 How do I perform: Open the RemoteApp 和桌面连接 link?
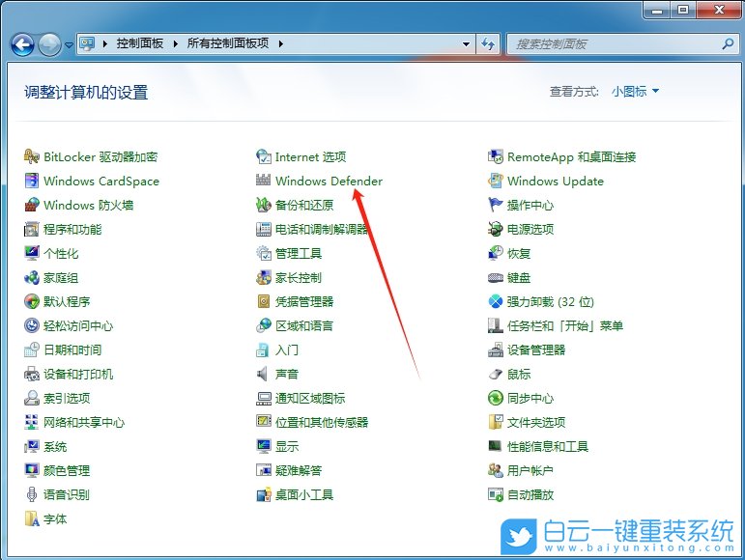[571, 156]
